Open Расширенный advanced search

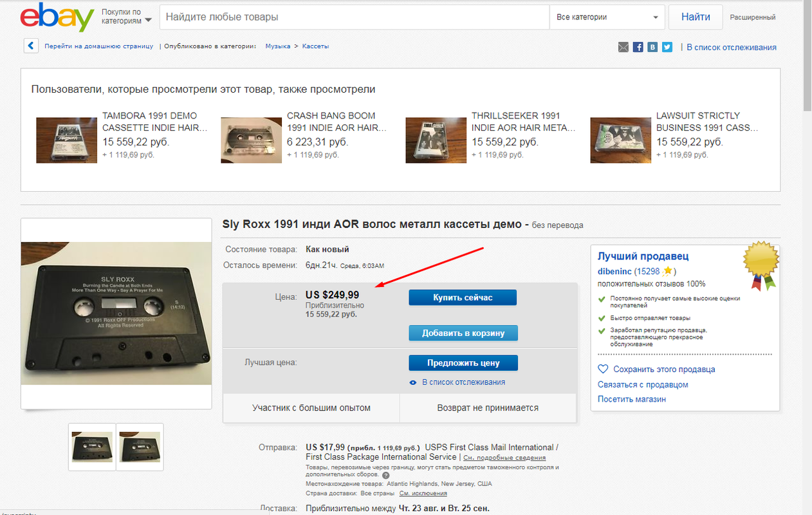point(752,17)
